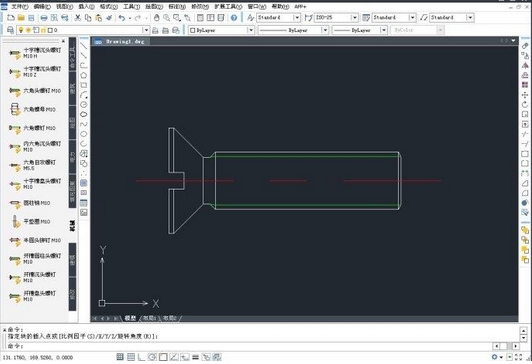Toggle Polar tracking in status bar
532x364 pixels.
coord(152,357)
